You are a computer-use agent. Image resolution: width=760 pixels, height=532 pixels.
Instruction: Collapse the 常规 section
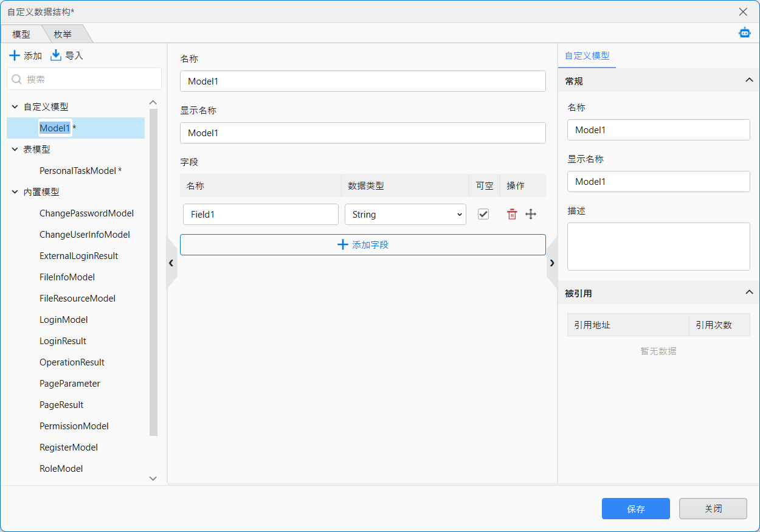tap(749, 80)
